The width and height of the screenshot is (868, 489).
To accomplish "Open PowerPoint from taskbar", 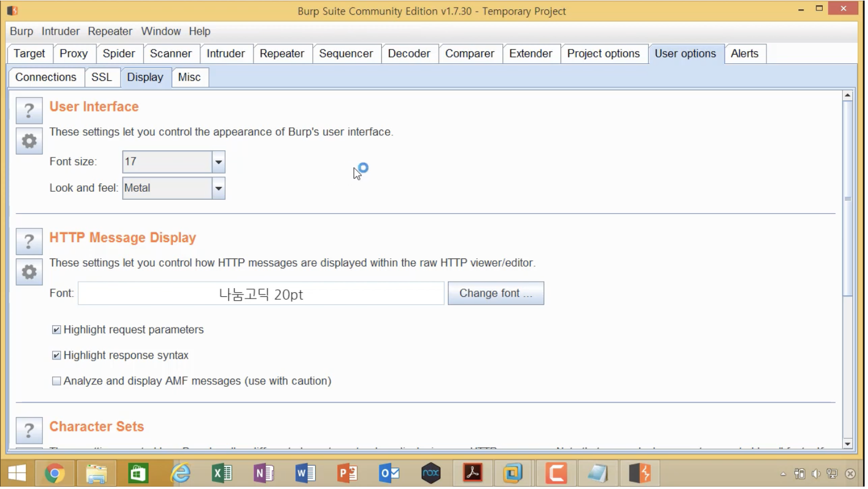I will point(348,474).
